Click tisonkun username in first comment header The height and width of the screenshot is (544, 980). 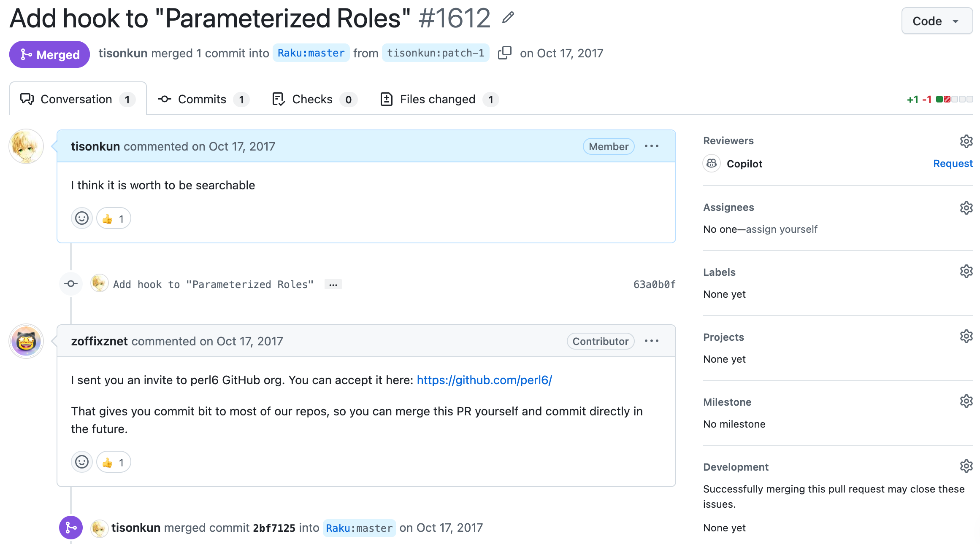click(x=95, y=146)
